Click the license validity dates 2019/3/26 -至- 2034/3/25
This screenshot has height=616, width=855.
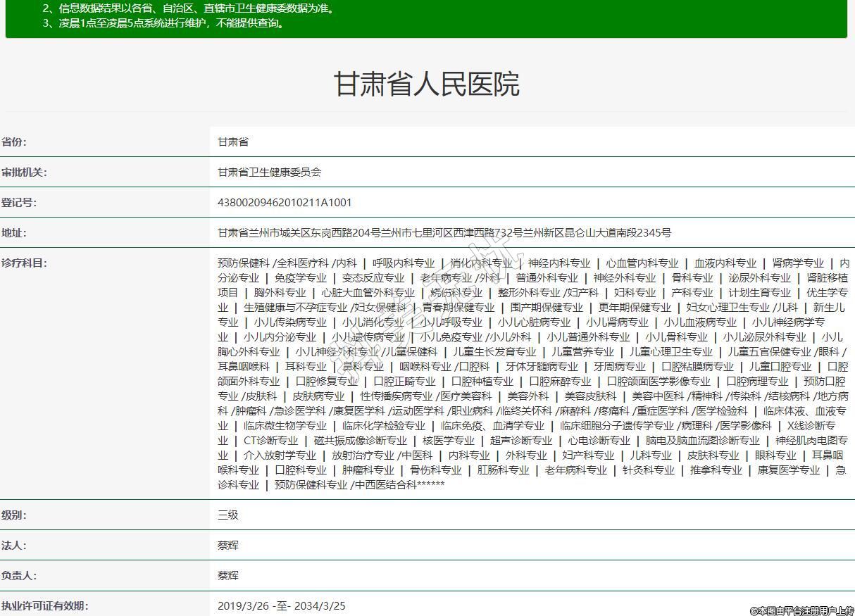(281, 605)
